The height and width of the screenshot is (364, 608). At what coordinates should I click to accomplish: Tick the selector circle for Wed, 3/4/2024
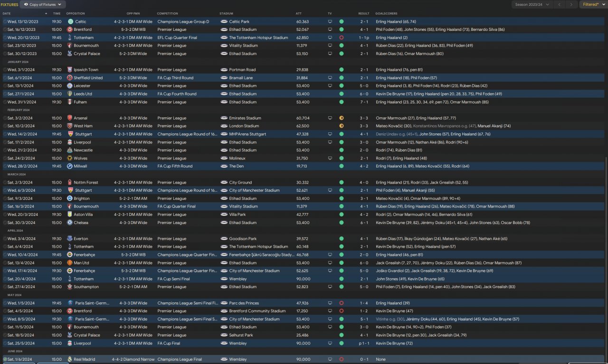coord(5,239)
